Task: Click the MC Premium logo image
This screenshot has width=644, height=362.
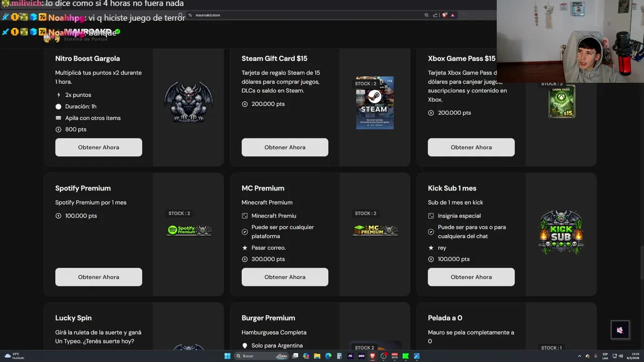Action: click(375, 230)
